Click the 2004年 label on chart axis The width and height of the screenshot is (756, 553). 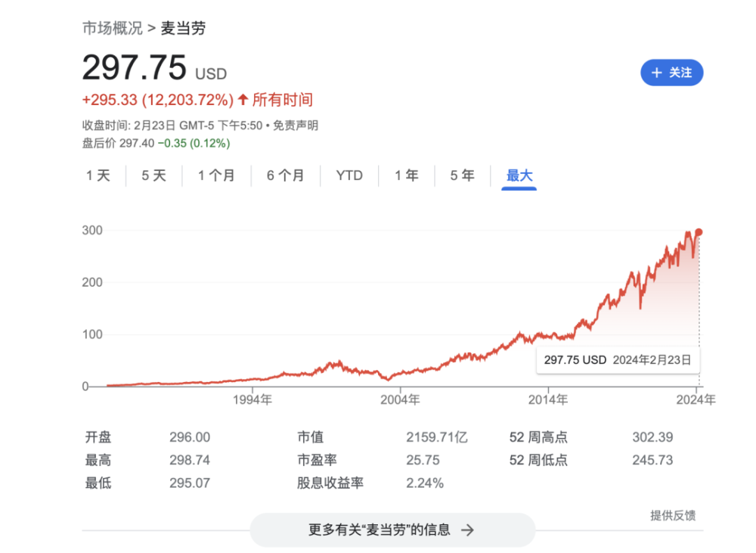pyautogui.click(x=401, y=399)
